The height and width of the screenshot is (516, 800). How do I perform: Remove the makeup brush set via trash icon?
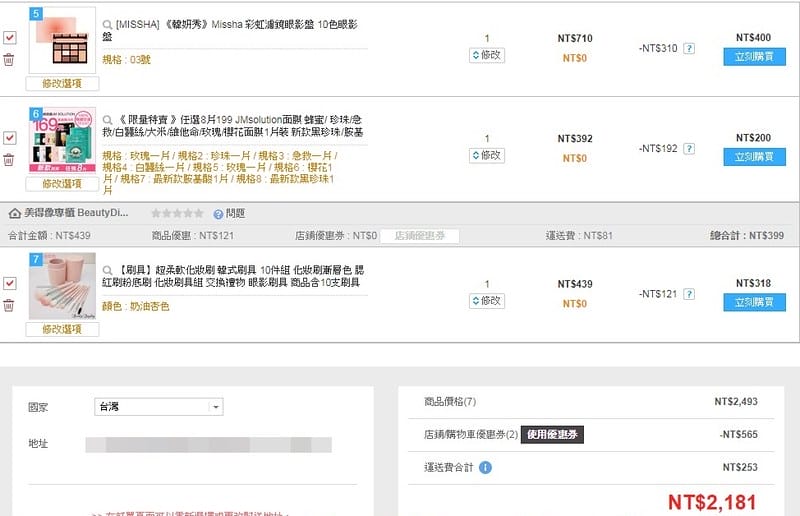(x=9, y=304)
